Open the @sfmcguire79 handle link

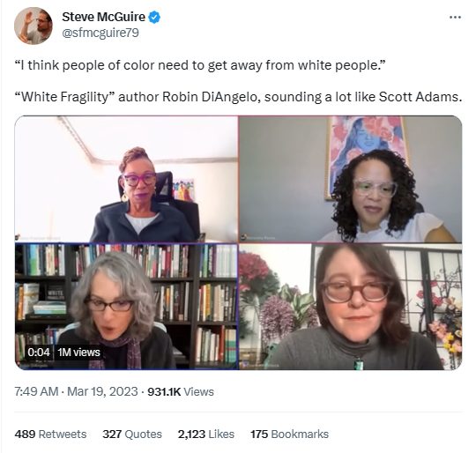100,33
